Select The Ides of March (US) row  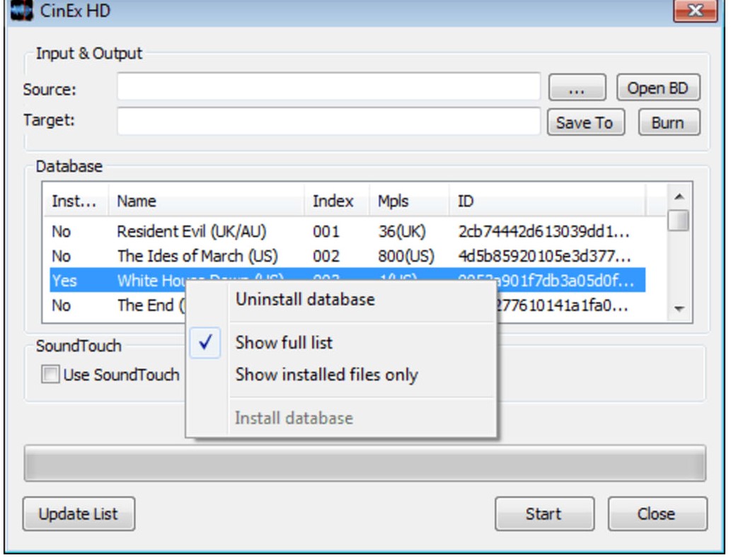pos(347,256)
